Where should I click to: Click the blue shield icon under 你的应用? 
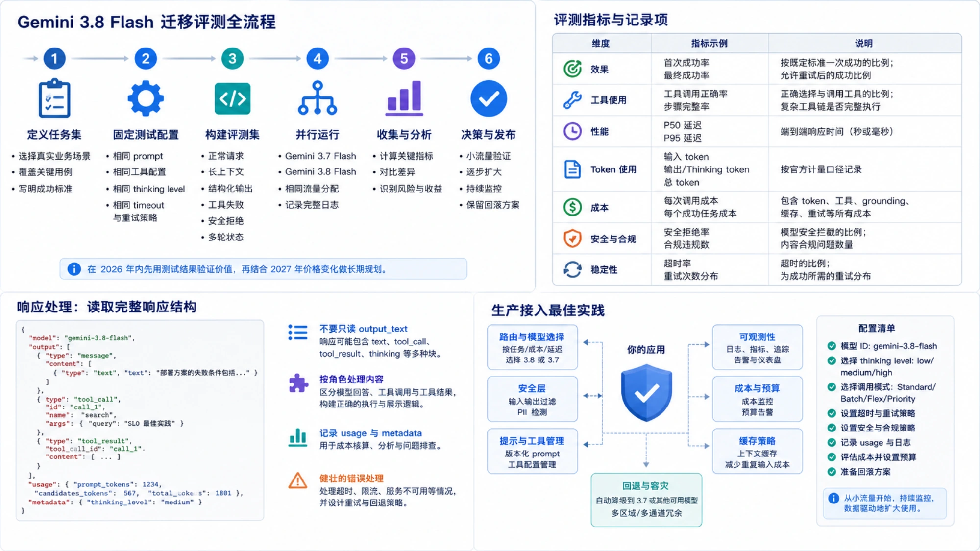click(646, 392)
